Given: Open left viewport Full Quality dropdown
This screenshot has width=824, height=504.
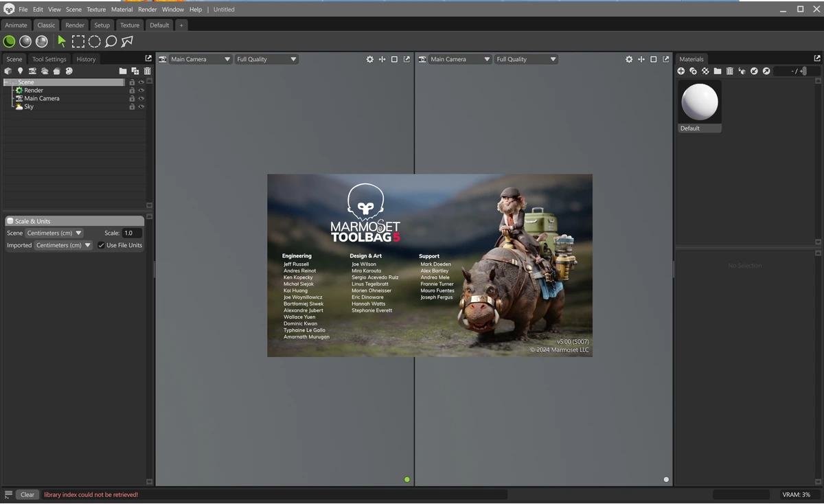Looking at the screenshot, I should [266, 59].
